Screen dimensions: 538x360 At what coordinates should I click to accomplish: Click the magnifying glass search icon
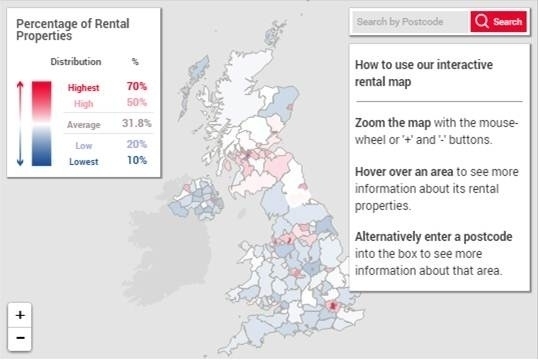[x=482, y=21]
